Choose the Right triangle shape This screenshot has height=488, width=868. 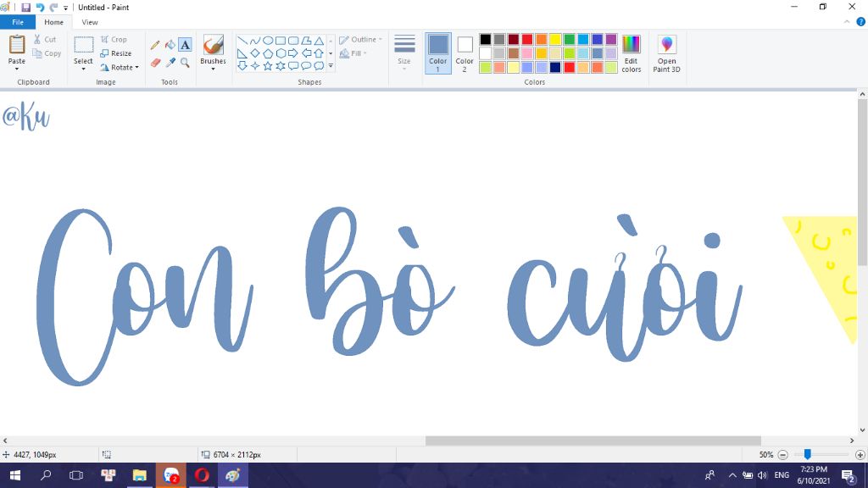pyautogui.click(x=242, y=53)
